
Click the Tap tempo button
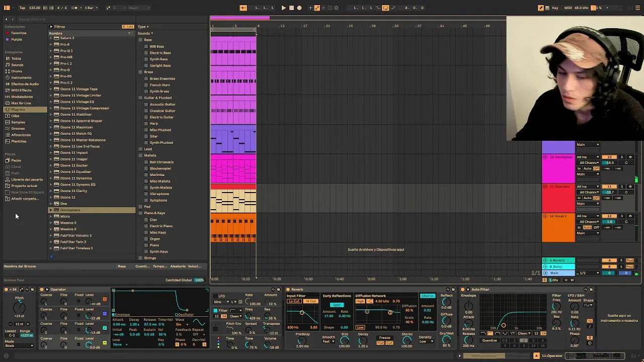coord(22,8)
